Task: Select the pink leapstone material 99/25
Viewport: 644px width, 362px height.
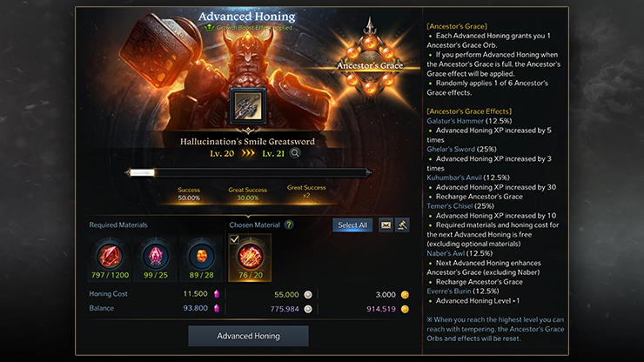Action: pos(156,256)
